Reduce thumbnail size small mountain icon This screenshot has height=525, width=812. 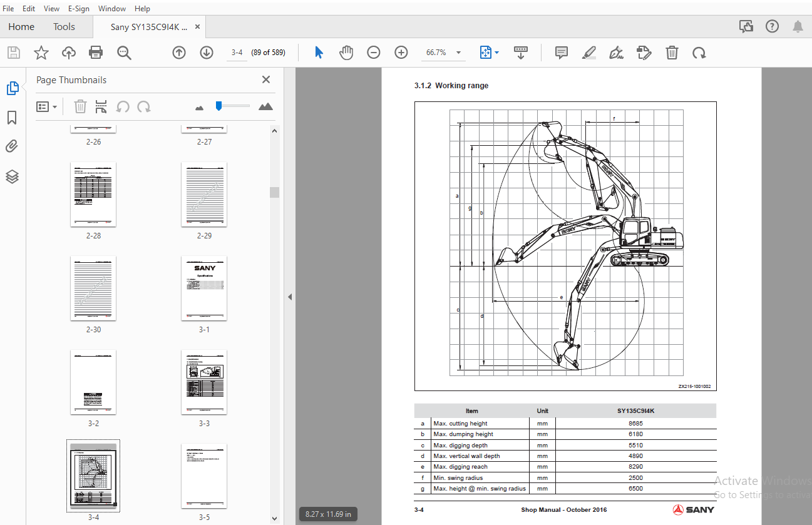click(200, 108)
